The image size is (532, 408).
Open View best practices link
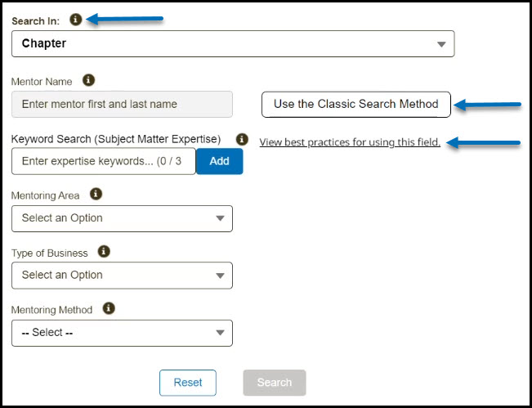[350, 142]
